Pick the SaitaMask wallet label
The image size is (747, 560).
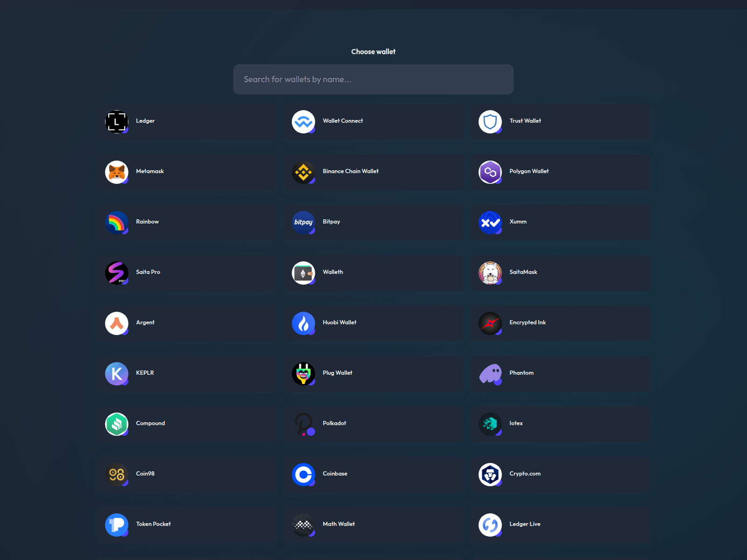[x=523, y=272]
